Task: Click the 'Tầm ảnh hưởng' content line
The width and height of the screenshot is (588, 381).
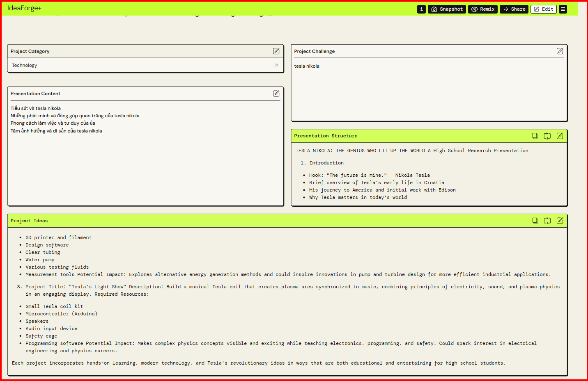Action: [x=56, y=131]
